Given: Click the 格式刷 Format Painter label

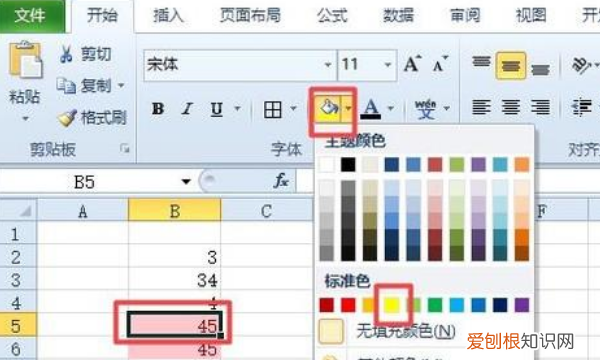Looking at the screenshot, I should 104,117.
